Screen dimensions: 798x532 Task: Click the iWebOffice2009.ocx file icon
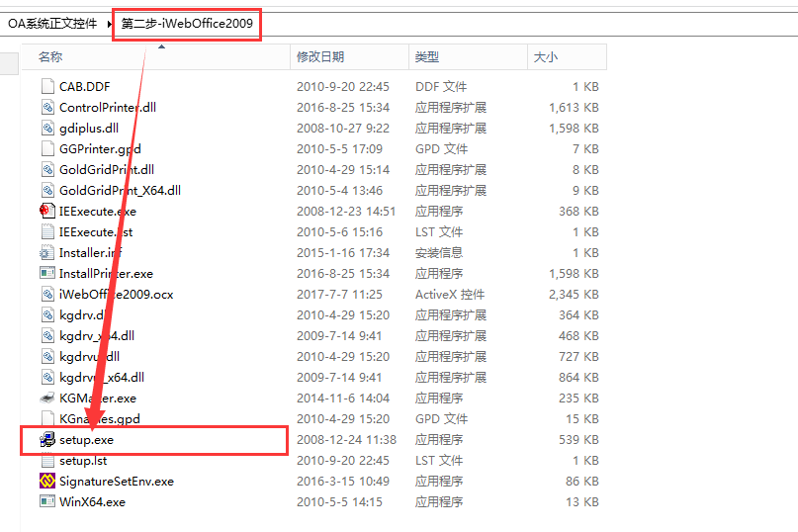(x=47, y=294)
